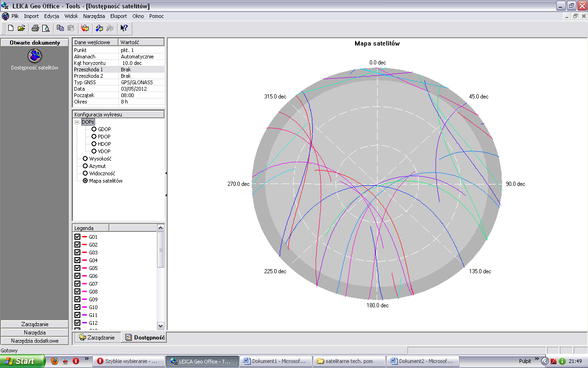Viewport: 588px width, 368px height.
Task: Click the Legenda column header
Action: [x=91, y=228]
